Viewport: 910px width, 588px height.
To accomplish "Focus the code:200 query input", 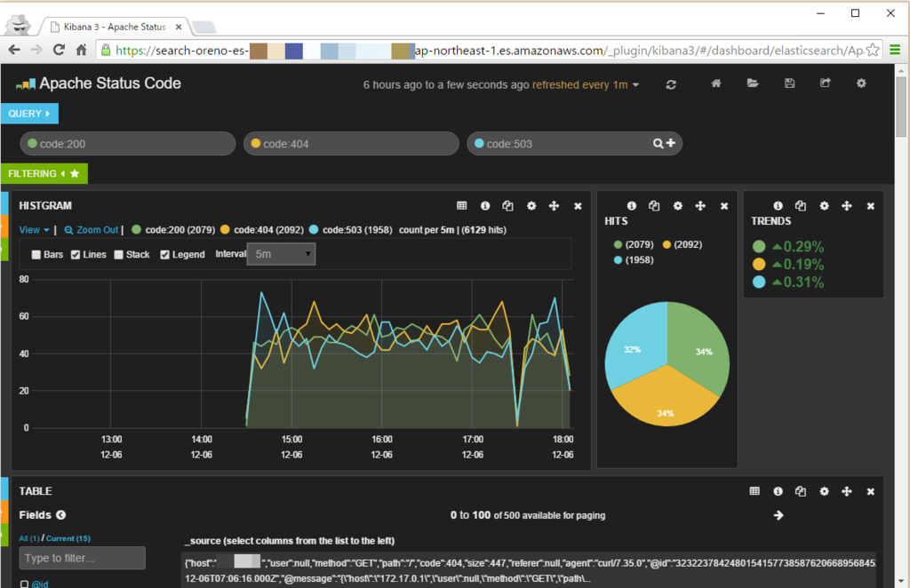I will [x=128, y=143].
